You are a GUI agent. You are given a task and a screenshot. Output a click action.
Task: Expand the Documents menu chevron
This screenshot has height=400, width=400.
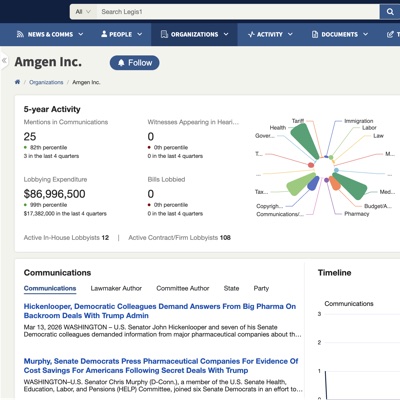tap(365, 34)
